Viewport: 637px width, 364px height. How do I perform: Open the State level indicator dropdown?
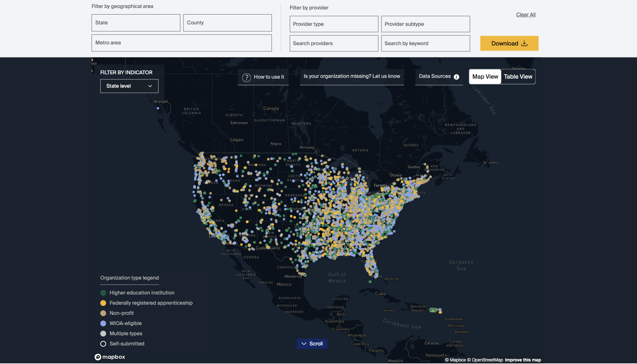point(129,86)
